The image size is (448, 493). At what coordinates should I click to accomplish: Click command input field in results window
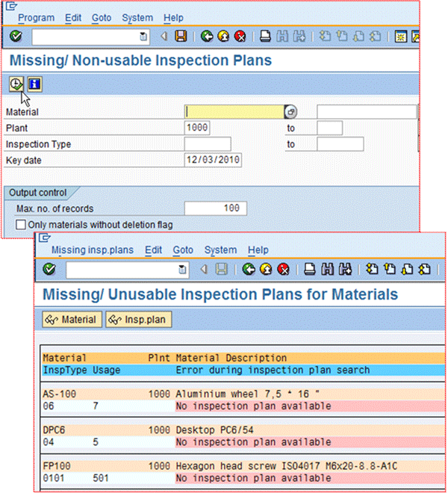(128, 270)
